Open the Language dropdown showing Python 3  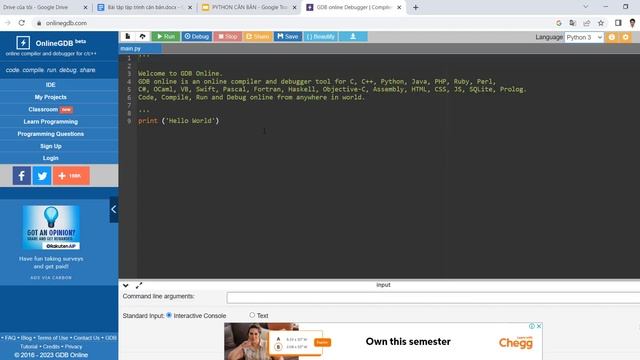584,37
